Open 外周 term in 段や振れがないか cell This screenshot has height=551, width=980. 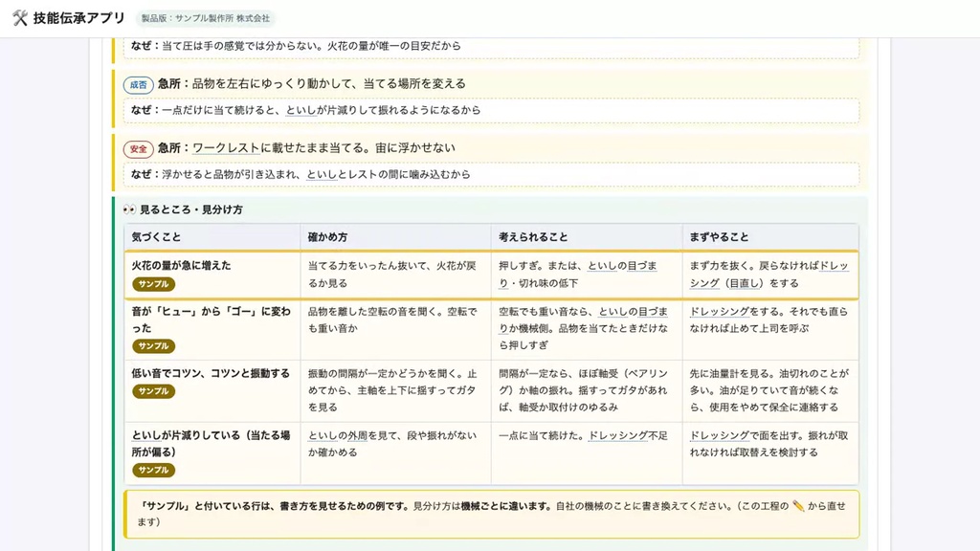358,435
